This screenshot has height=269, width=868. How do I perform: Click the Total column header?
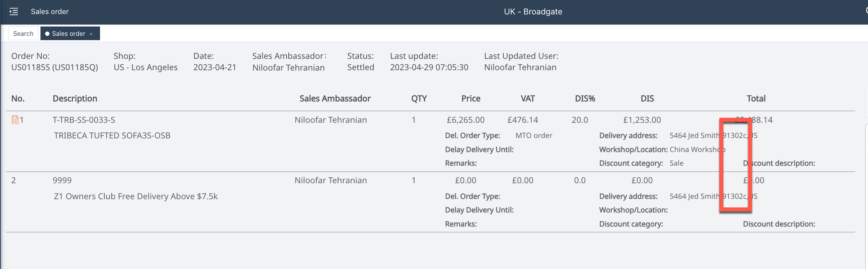(756, 99)
